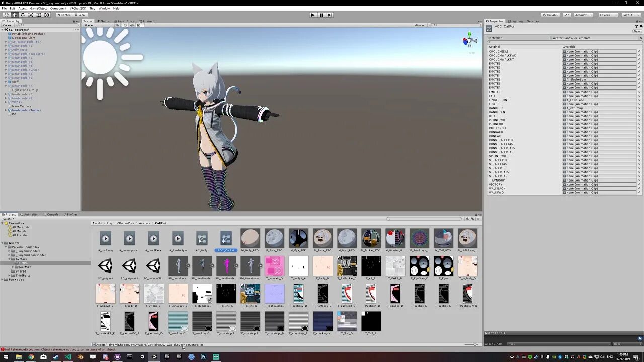Select the Hand tool in toolbar

(6, 15)
